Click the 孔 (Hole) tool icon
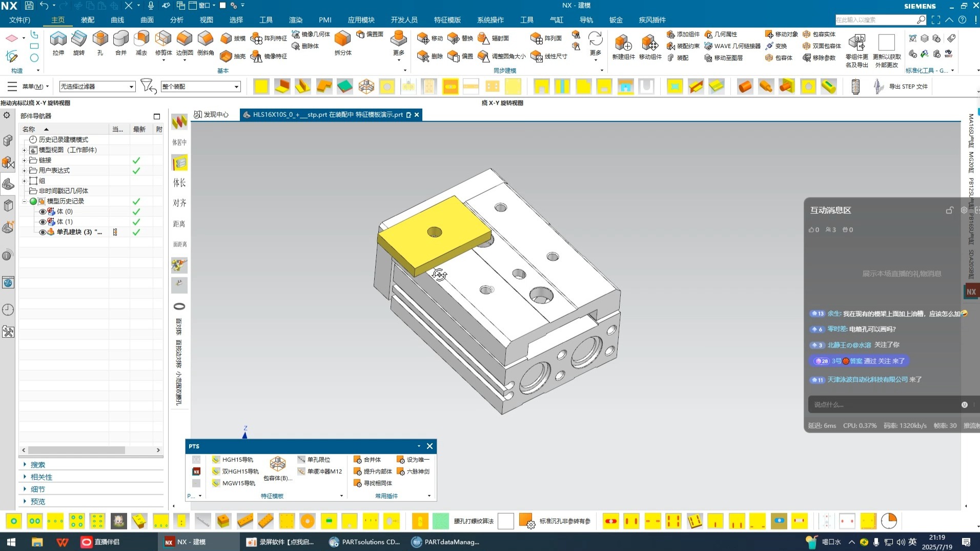Image resolution: width=980 pixels, height=551 pixels. [100, 40]
